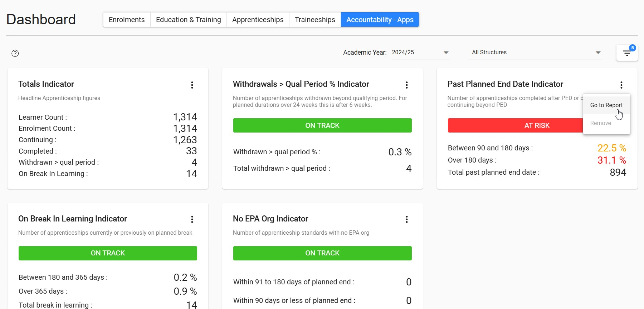Go to the Traineeships tab
Screen dimensions: 644x309
315,20
